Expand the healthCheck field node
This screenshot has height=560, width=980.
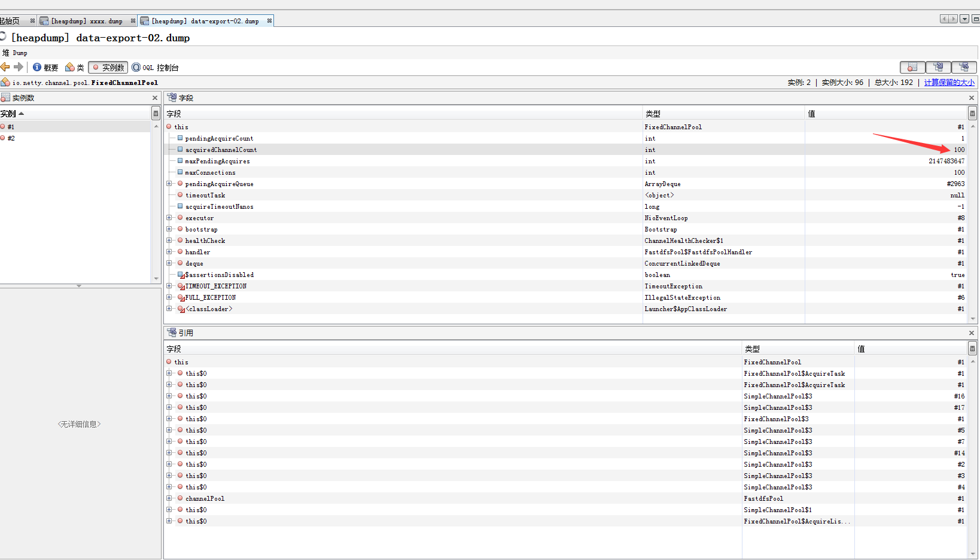(x=169, y=241)
